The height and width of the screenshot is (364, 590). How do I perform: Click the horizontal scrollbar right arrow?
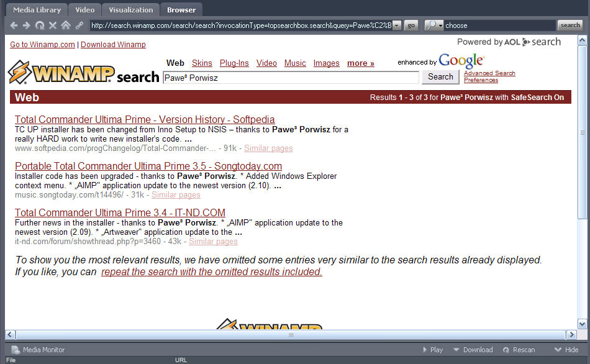pyautogui.click(x=571, y=335)
